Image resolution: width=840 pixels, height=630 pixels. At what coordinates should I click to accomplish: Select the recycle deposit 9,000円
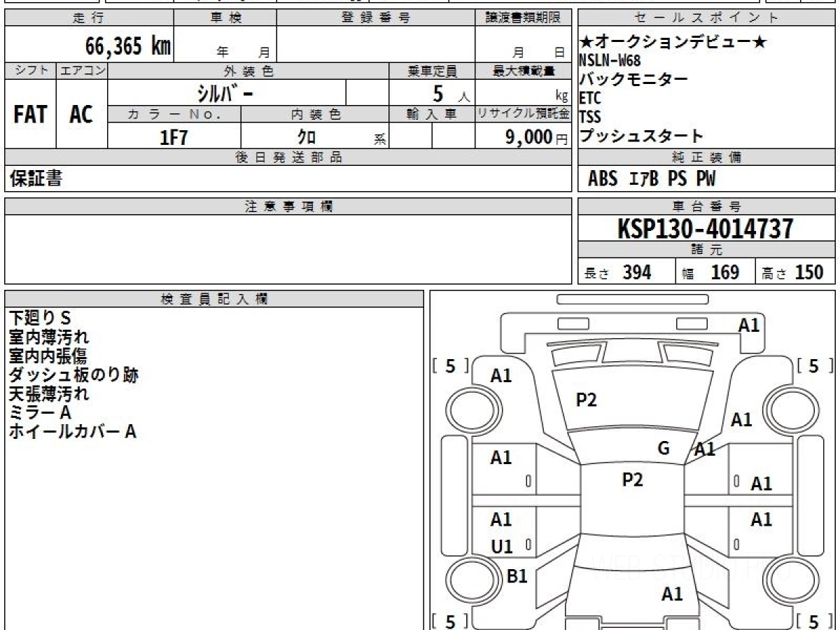537,137
